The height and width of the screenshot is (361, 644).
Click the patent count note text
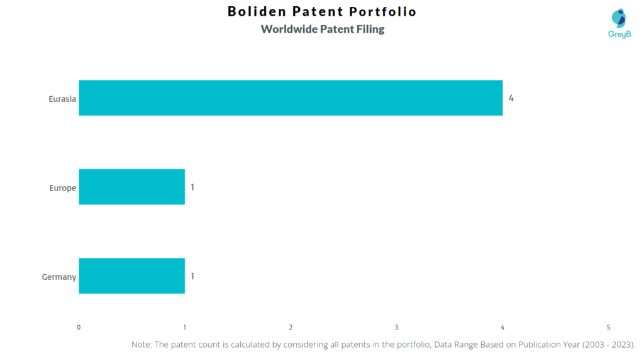[383, 345]
